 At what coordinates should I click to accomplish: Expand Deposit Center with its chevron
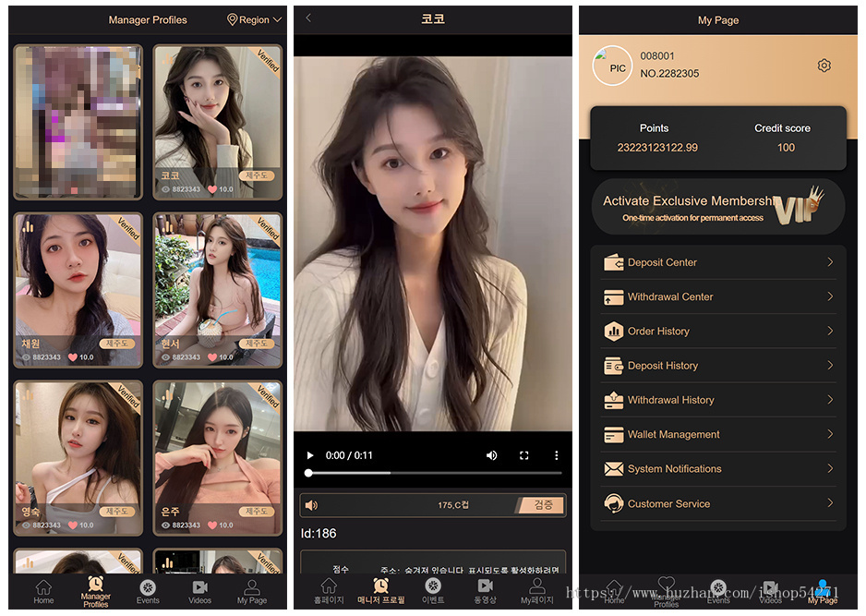pos(830,262)
